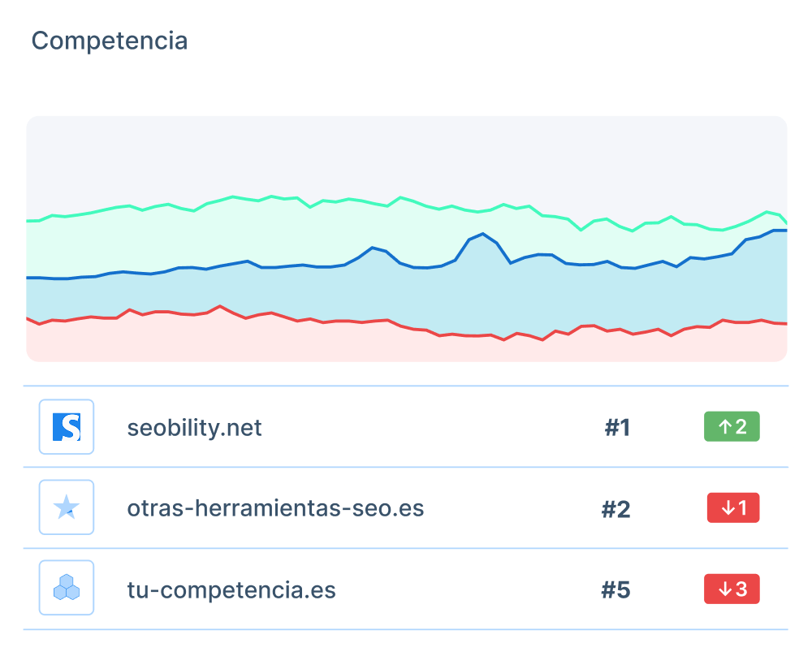Click the red down-3 ranking change badge
This screenshot has height=656, width=812.
[732, 589]
